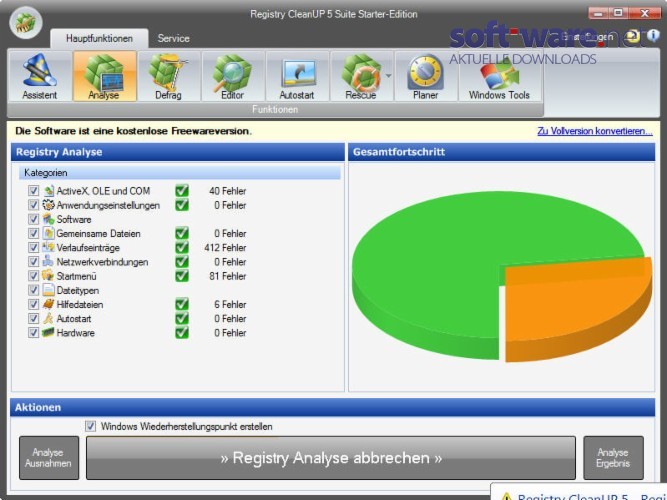Click the Software category icon
Image resolution: width=667 pixels, height=500 pixels.
pos(48,219)
